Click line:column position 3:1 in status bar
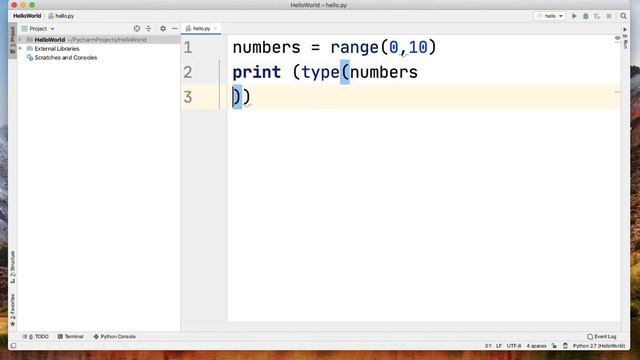Image resolution: width=640 pixels, height=360 pixels. [488, 346]
